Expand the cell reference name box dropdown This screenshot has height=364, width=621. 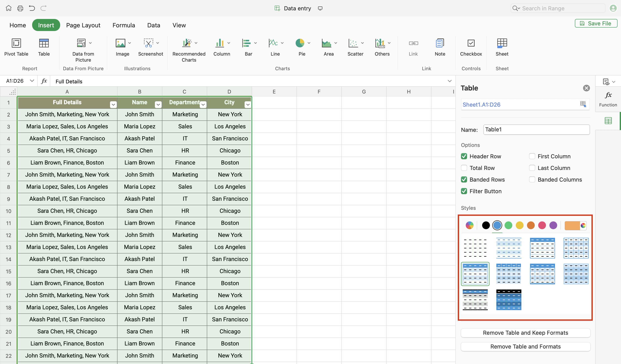tap(32, 81)
